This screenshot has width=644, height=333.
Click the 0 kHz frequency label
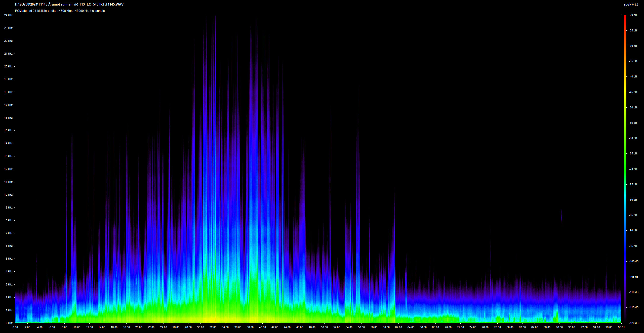tap(9, 323)
